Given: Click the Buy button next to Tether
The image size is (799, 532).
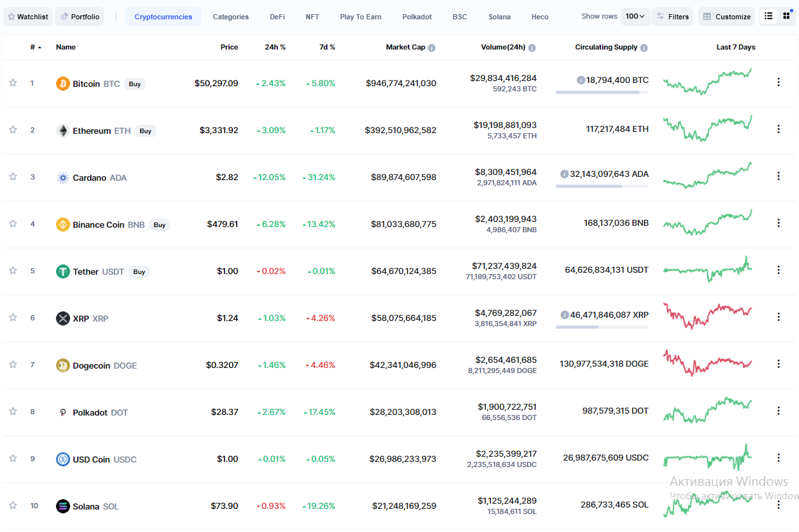Looking at the screenshot, I should (x=139, y=272).
